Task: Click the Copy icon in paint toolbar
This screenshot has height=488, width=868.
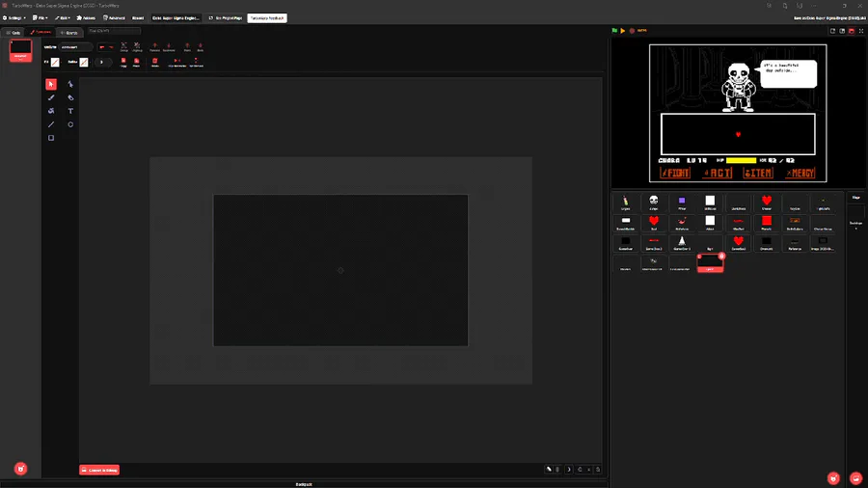Action: 122,62
